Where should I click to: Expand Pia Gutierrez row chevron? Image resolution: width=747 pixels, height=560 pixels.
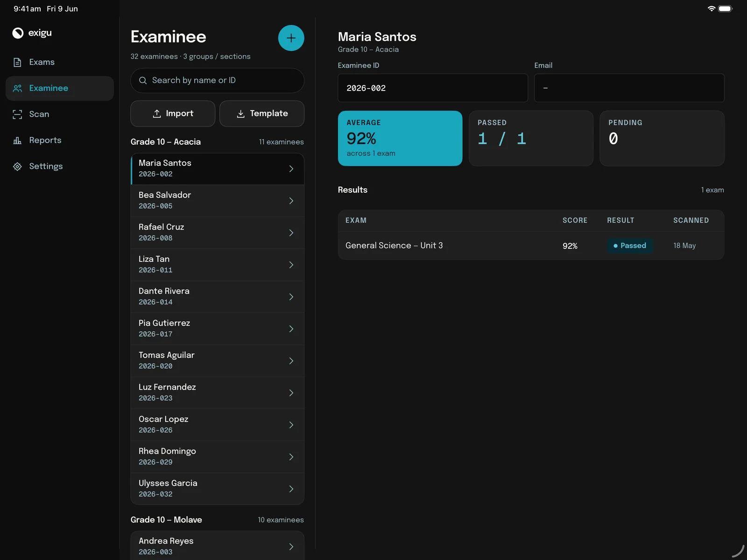(291, 329)
